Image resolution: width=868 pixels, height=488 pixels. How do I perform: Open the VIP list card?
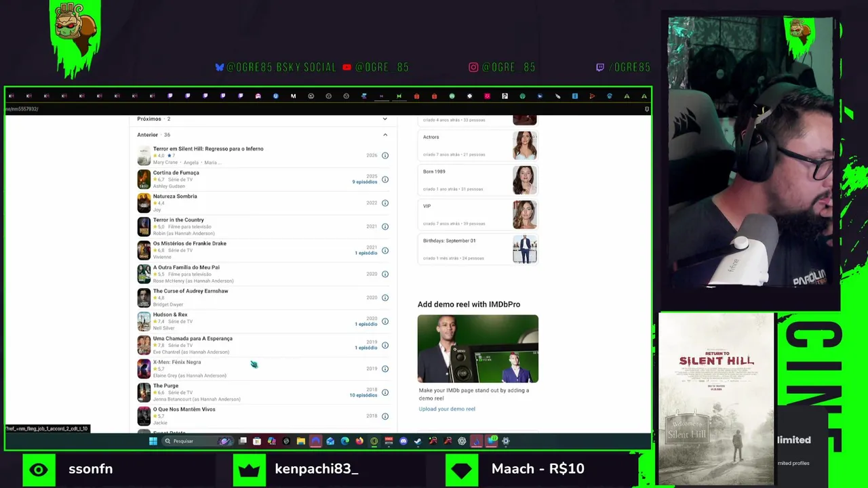pos(478,215)
